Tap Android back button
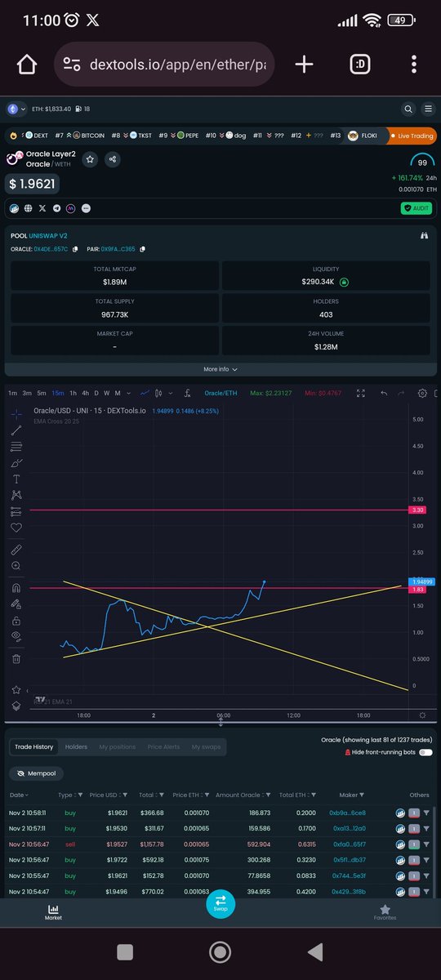This screenshot has height=980, width=441. pos(314,951)
